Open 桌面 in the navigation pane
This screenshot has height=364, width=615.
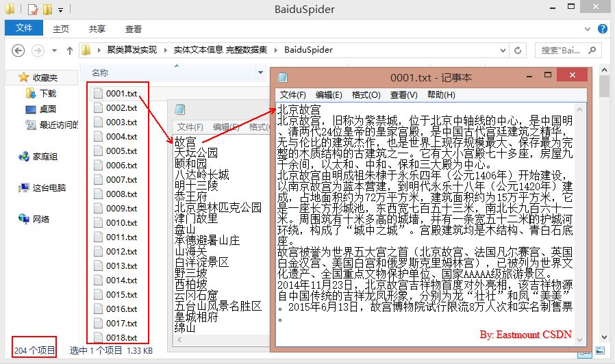tap(48, 109)
